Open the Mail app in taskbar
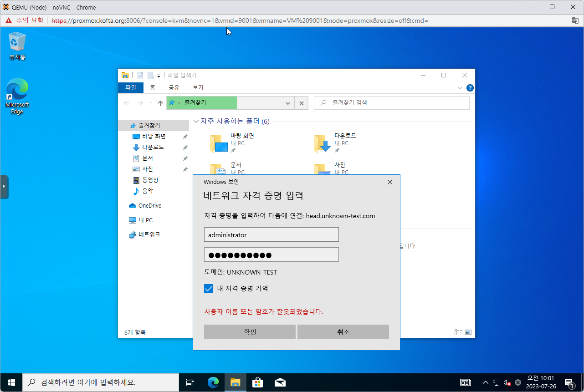Screen dimensions: 584x392 coord(280,382)
